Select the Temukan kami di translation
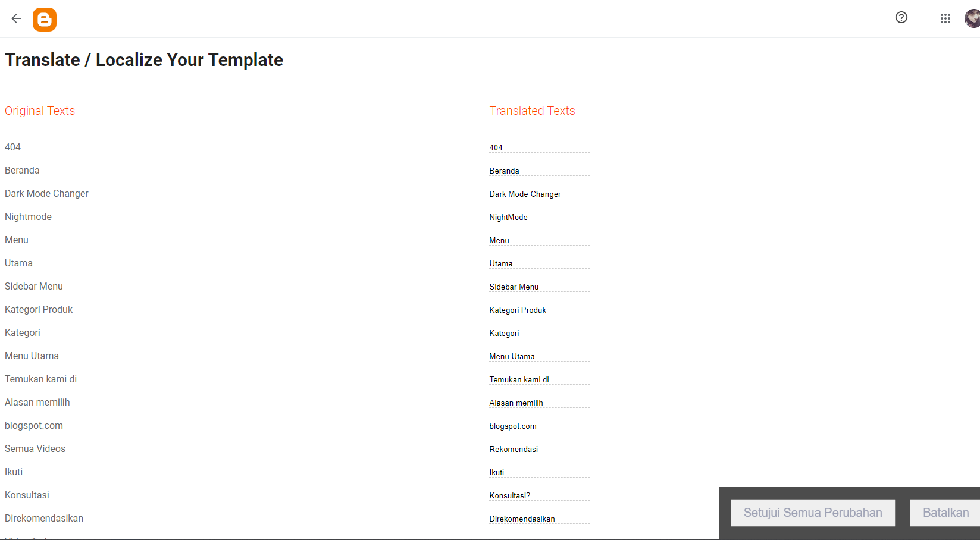The width and height of the screenshot is (980, 540). [538, 379]
